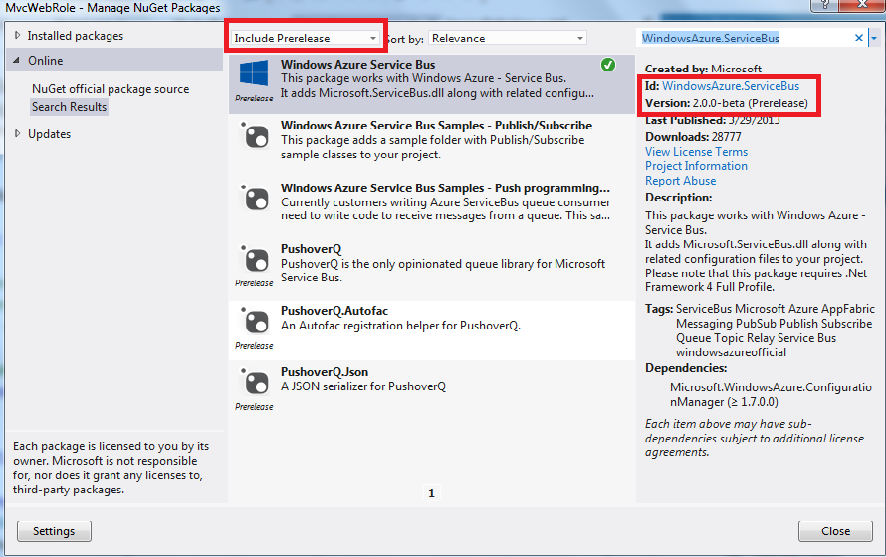Select the Online category

[x=46, y=60]
